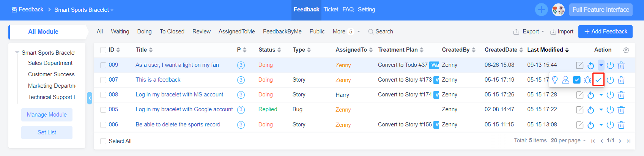
Task: Tick the Select All checkbox
Action: 103,141
